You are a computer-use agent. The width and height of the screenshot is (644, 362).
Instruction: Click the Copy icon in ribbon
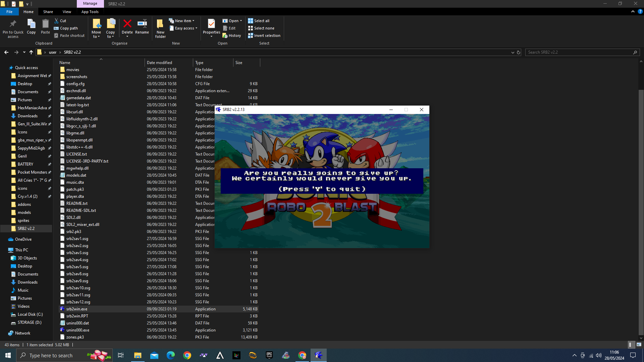point(31,24)
